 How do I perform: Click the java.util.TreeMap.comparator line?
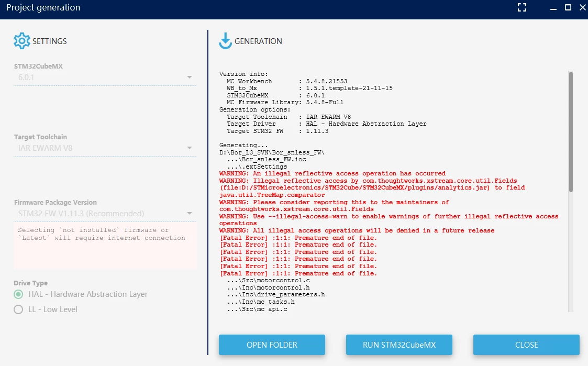pyautogui.click(x=272, y=195)
